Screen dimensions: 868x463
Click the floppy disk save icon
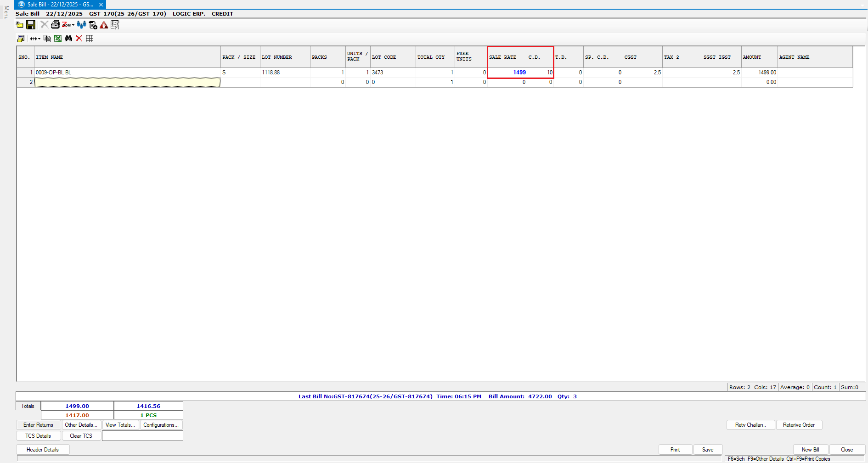click(31, 25)
